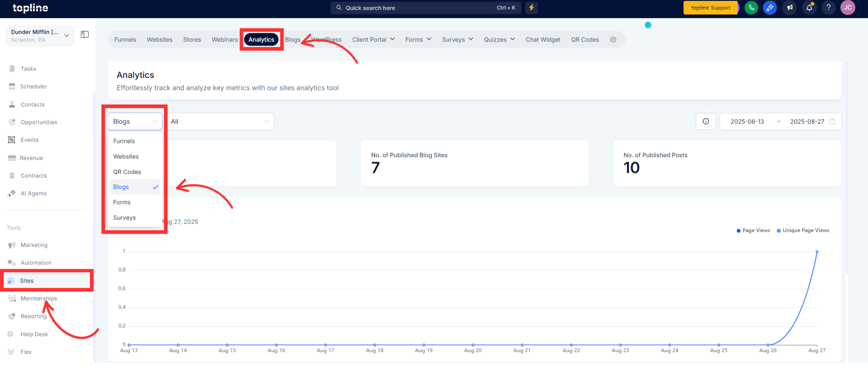Viewport: 868px width, 367px height.
Task: Click the Flex sidebar icon
Action: [x=11, y=352]
